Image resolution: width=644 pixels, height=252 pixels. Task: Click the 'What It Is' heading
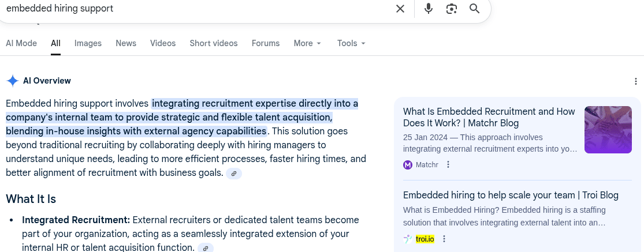click(x=31, y=199)
